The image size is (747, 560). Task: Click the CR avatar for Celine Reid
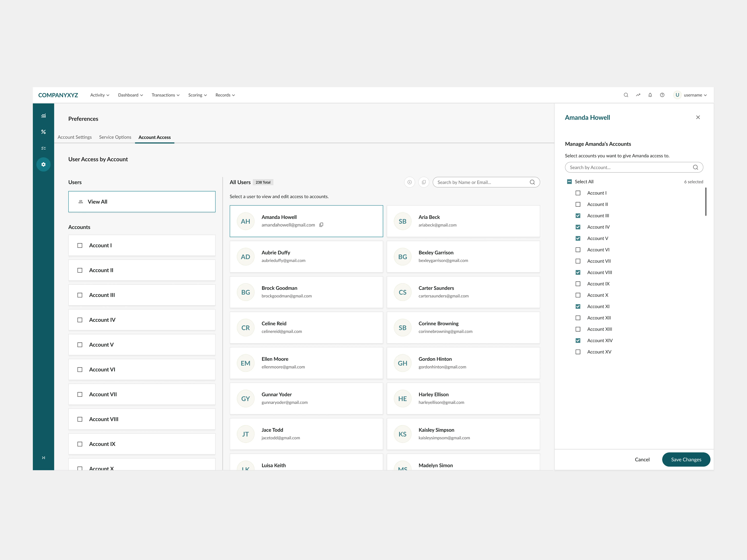[245, 328]
